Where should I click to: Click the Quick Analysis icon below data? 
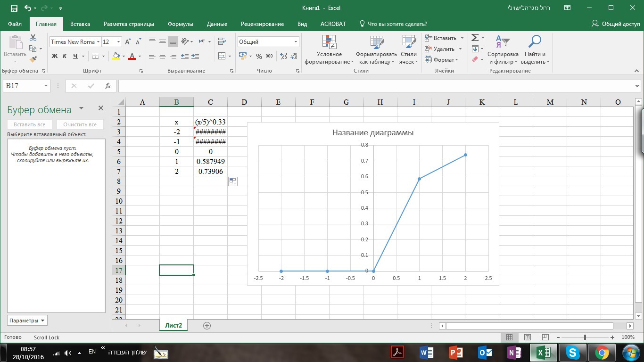tap(233, 181)
